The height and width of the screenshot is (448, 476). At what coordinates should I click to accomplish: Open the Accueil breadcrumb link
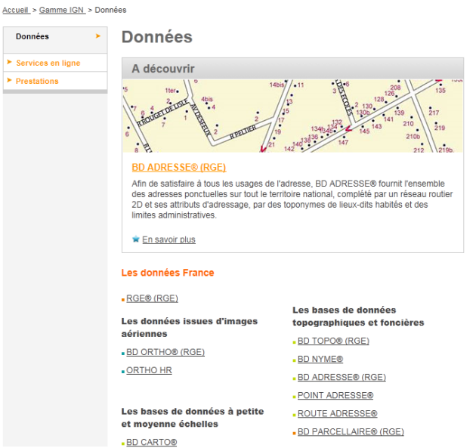(x=16, y=10)
